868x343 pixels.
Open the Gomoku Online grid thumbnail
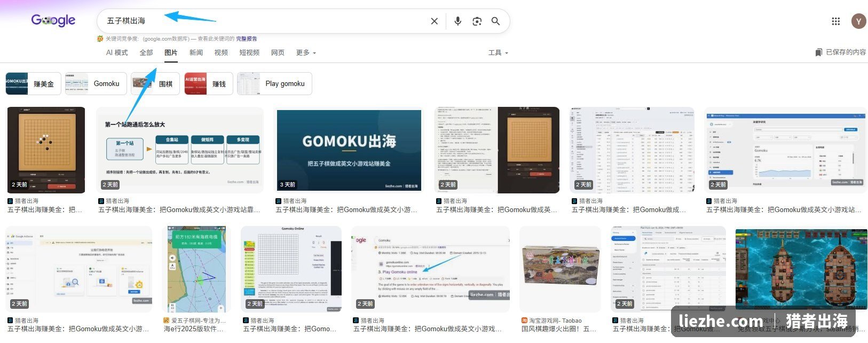tap(291, 269)
